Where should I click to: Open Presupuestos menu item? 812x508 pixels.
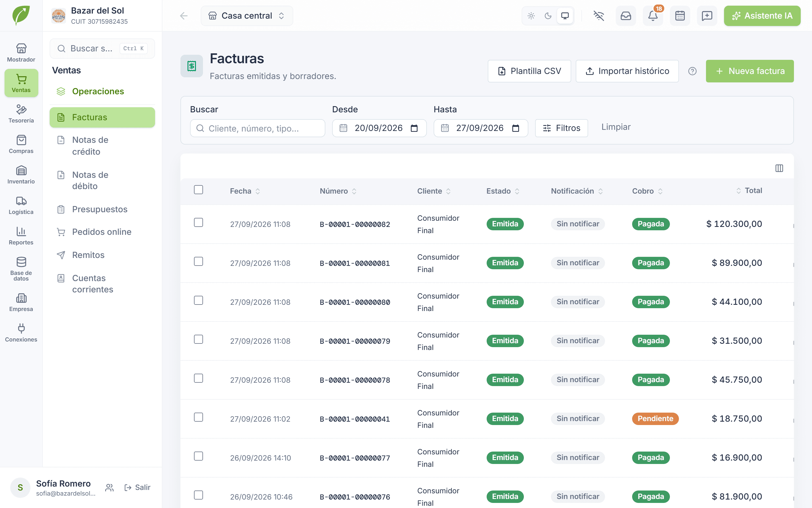point(102,209)
